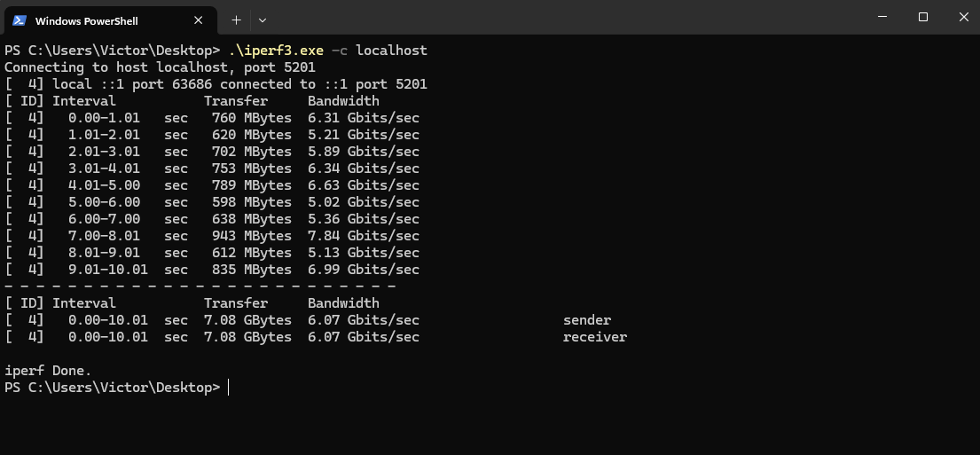Click the empty prompt cursor on last line
The width and height of the screenshot is (980, 455).
click(x=229, y=388)
